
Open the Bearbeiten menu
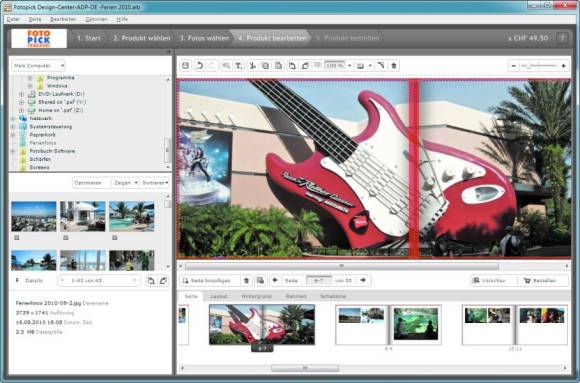pyautogui.click(x=63, y=19)
